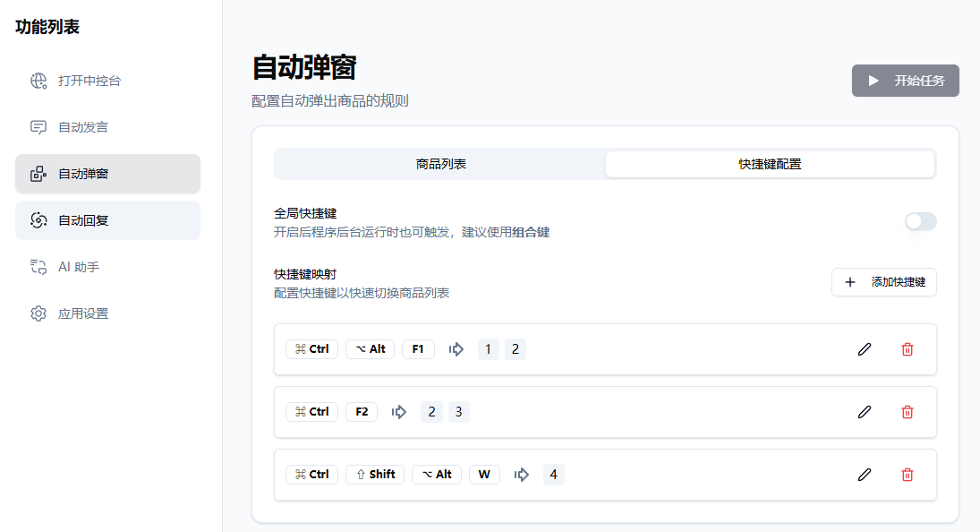Click the 开始任务 button

pos(905,80)
